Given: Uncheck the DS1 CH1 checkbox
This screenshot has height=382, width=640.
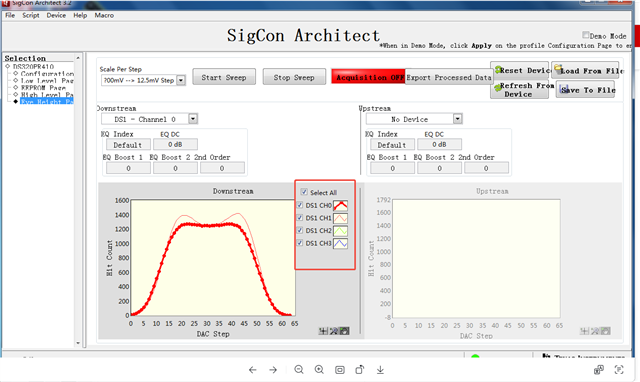Looking at the screenshot, I should 300,218.
